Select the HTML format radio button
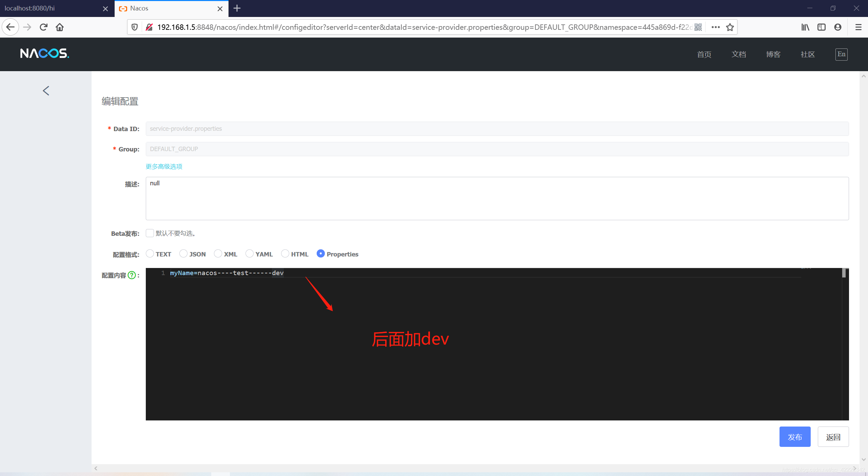The width and height of the screenshot is (868, 476). click(x=285, y=253)
